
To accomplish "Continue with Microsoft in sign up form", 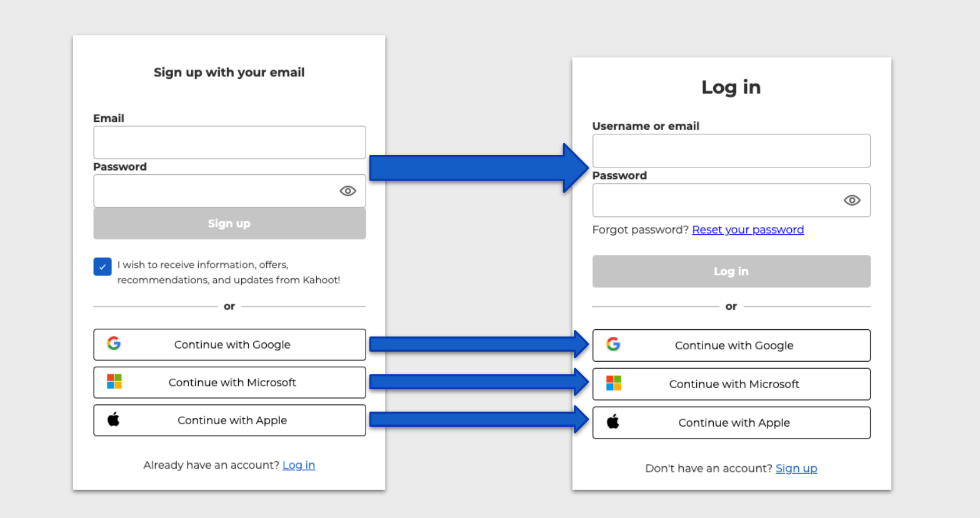I will point(229,382).
